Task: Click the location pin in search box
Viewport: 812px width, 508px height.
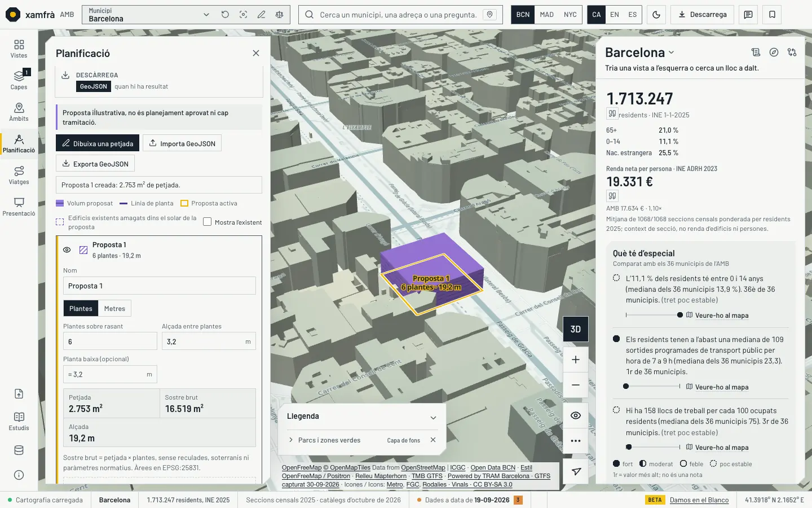Action: pos(490,15)
